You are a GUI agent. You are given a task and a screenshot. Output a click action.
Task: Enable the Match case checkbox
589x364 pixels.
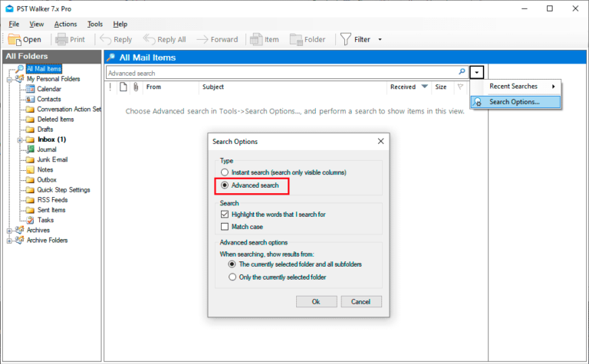(x=225, y=227)
